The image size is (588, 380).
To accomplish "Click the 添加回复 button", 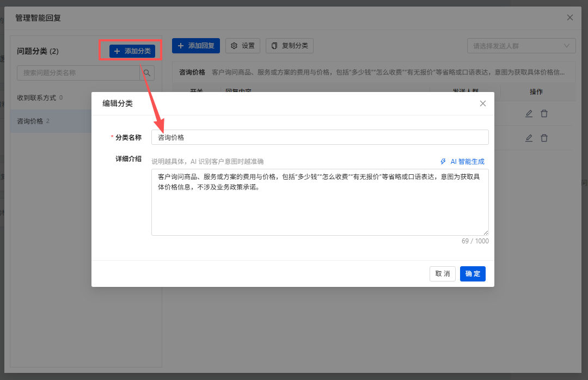I will 196,46.
